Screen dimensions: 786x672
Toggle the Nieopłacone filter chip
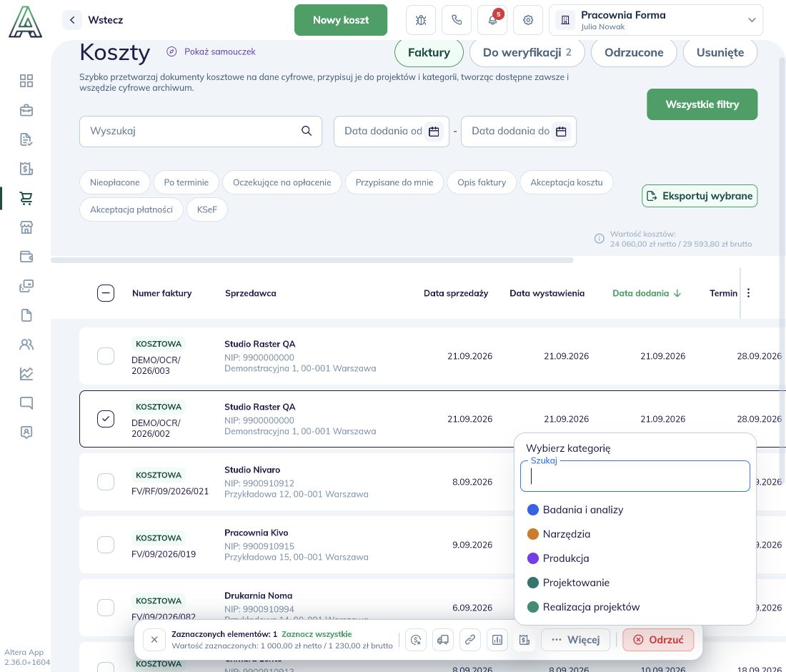coord(115,182)
